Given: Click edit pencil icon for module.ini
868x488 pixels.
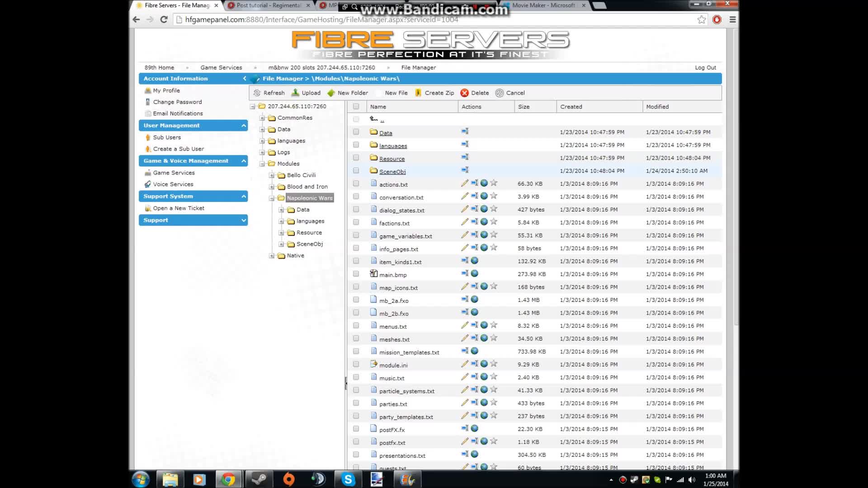Looking at the screenshot, I should tap(464, 364).
